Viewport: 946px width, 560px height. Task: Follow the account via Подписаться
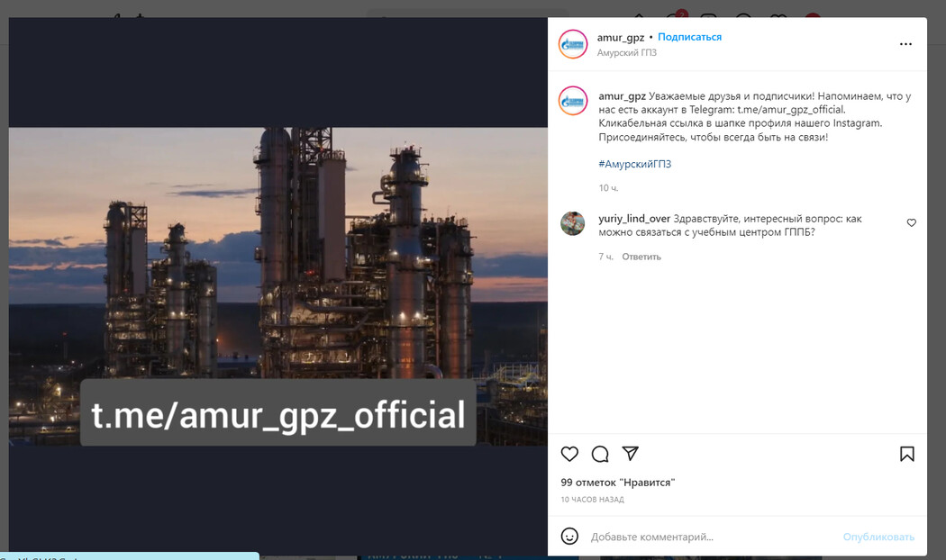tap(689, 37)
